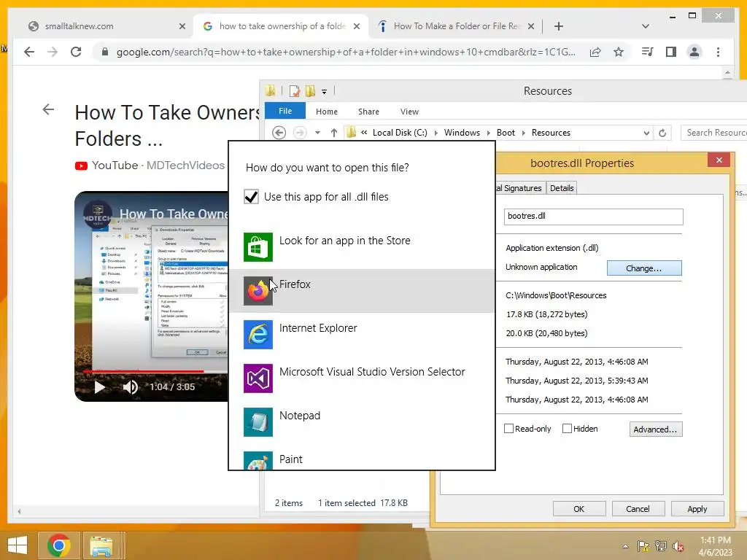
Task: Open the File menu in Explorer
Action: [285, 111]
